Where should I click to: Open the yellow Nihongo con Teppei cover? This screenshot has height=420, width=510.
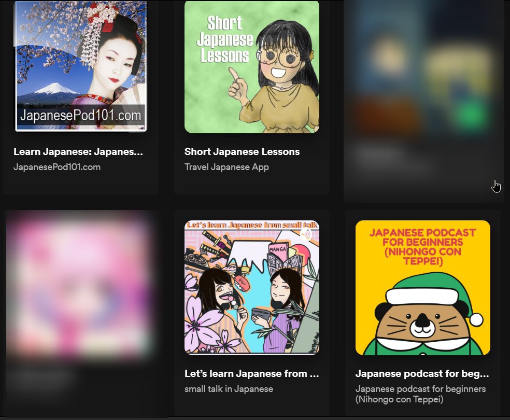pos(423,288)
